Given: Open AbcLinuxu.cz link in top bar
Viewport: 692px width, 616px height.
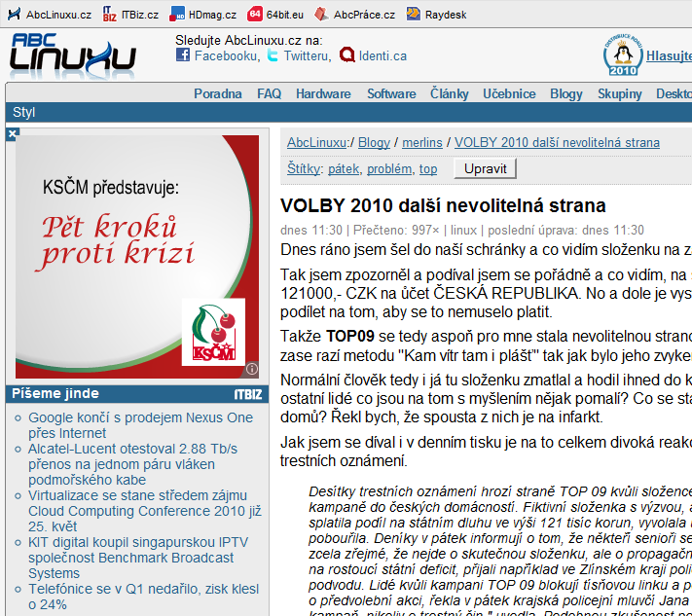Looking at the screenshot, I should 58,15.
